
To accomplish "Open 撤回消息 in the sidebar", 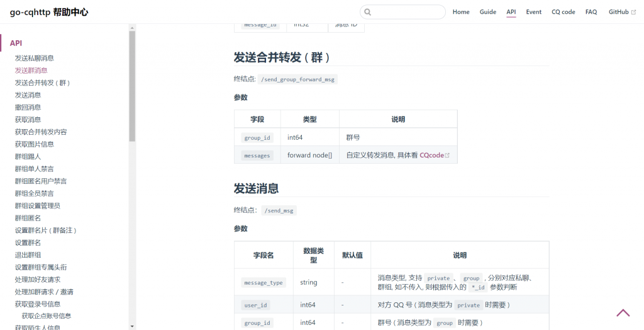I will coord(28,107).
